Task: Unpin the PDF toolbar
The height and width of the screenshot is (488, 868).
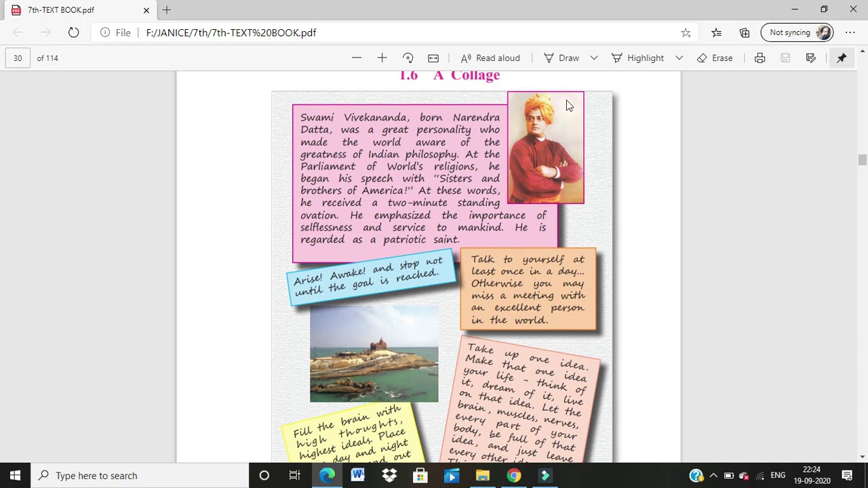Action: tap(842, 58)
